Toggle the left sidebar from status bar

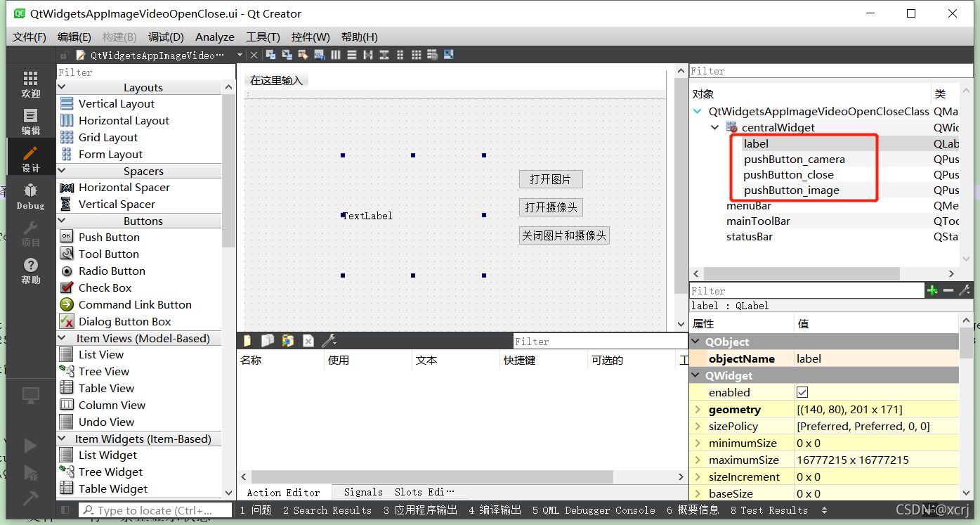click(x=65, y=510)
